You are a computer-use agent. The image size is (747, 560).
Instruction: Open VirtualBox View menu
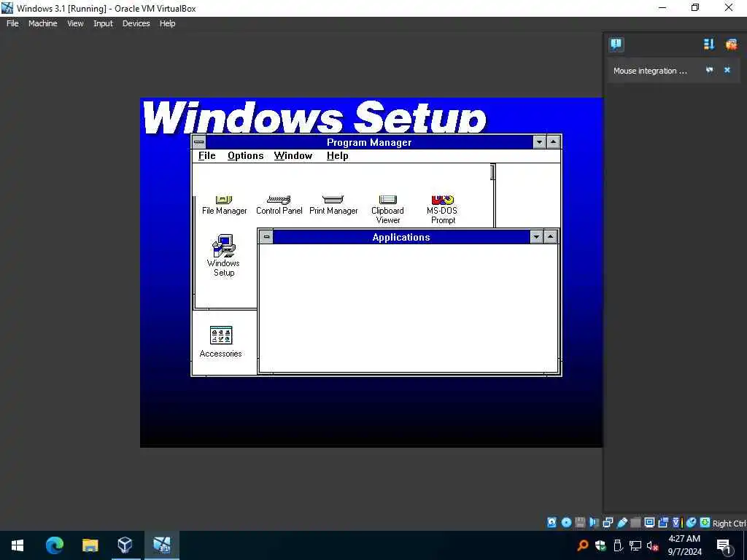(x=75, y=23)
